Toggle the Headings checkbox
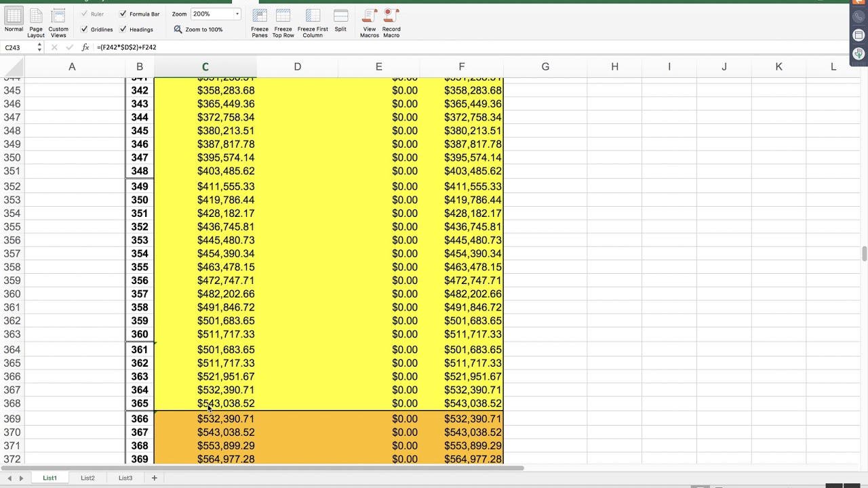Screen dimensions: 868x488 (x=123, y=29)
